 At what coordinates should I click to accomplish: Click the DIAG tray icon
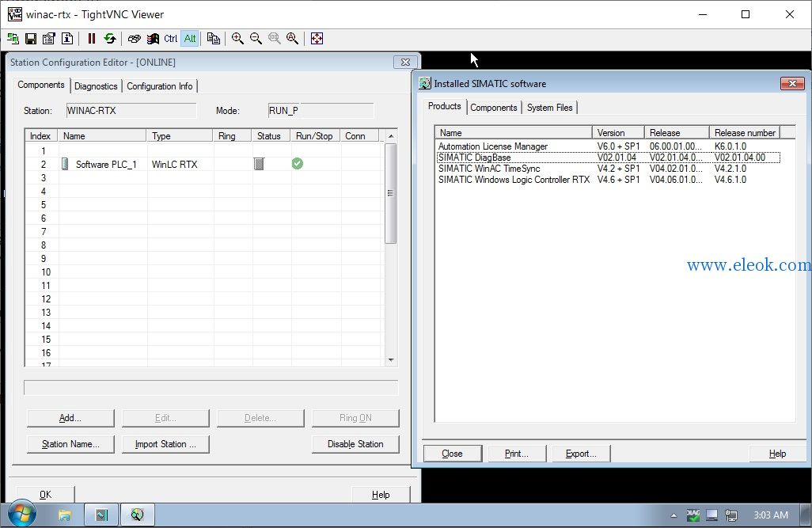693,515
